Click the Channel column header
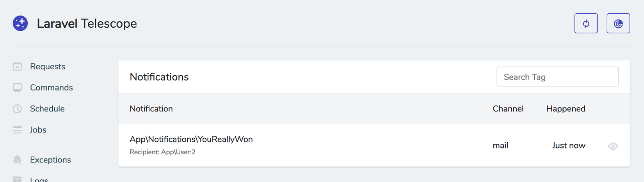The width and height of the screenshot is (644, 182). [508, 109]
